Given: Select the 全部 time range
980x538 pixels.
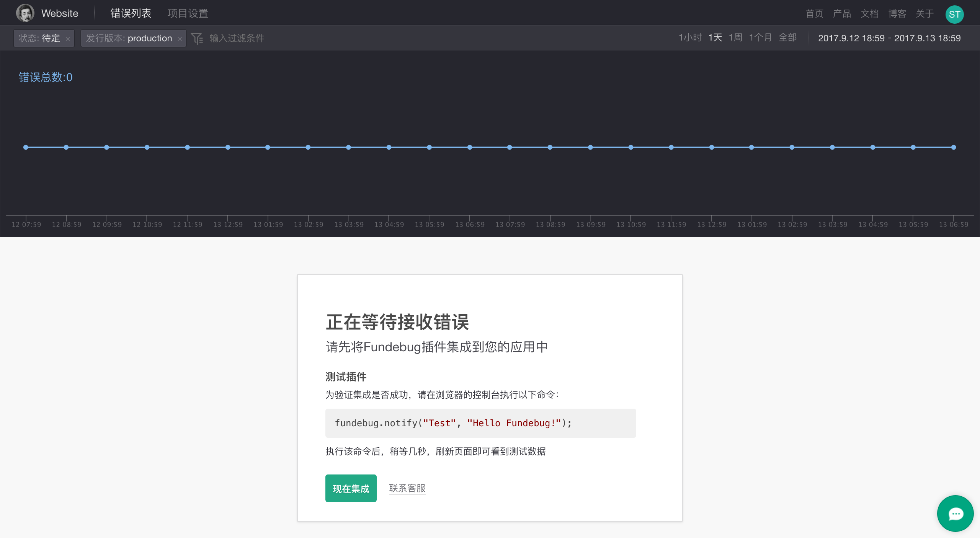Looking at the screenshot, I should pyautogui.click(x=787, y=37).
